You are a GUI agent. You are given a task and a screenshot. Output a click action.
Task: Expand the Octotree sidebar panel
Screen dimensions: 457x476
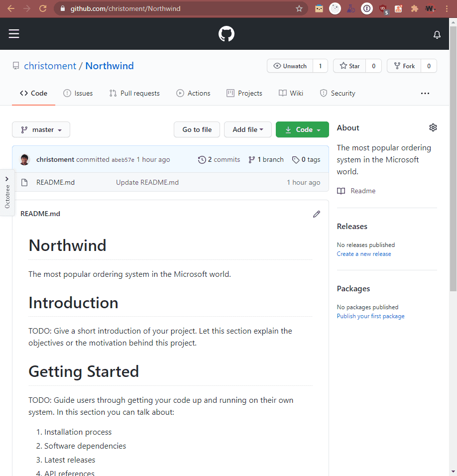click(x=7, y=193)
